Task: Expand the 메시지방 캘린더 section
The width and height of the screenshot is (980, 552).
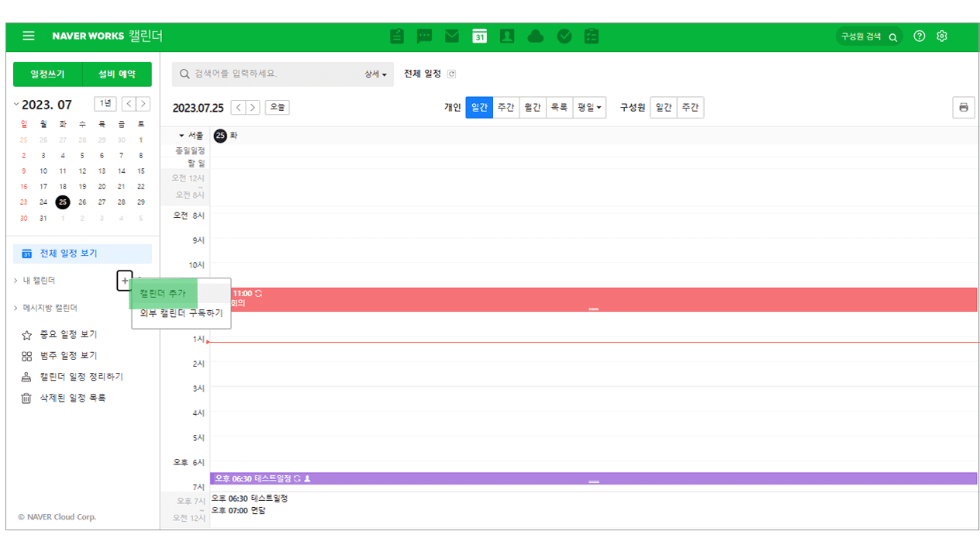Action: [x=48, y=308]
